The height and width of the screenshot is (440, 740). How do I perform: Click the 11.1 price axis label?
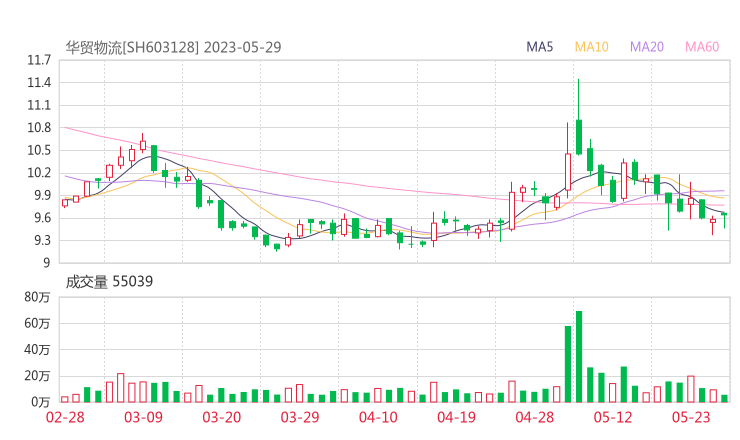[39, 105]
